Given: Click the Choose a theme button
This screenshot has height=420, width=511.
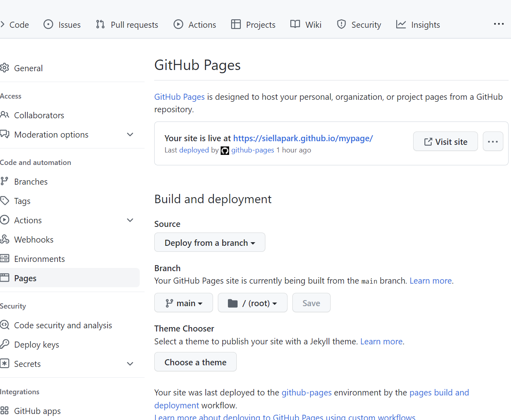Looking at the screenshot, I should [195, 362].
